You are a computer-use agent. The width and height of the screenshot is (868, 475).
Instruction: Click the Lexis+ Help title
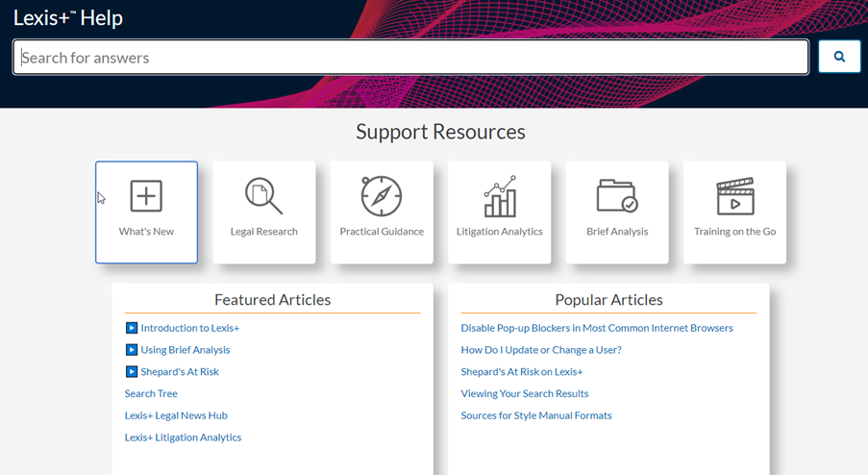68,17
